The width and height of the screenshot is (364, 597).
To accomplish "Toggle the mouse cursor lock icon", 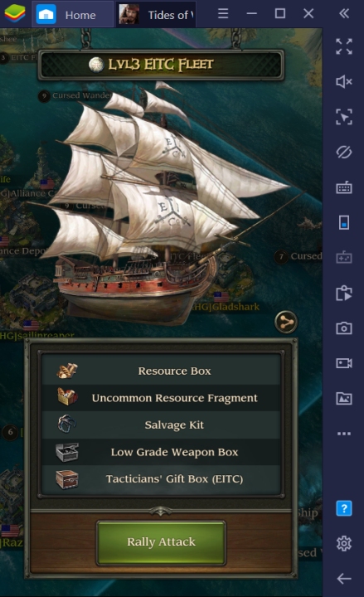I will (x=344, y=117).
